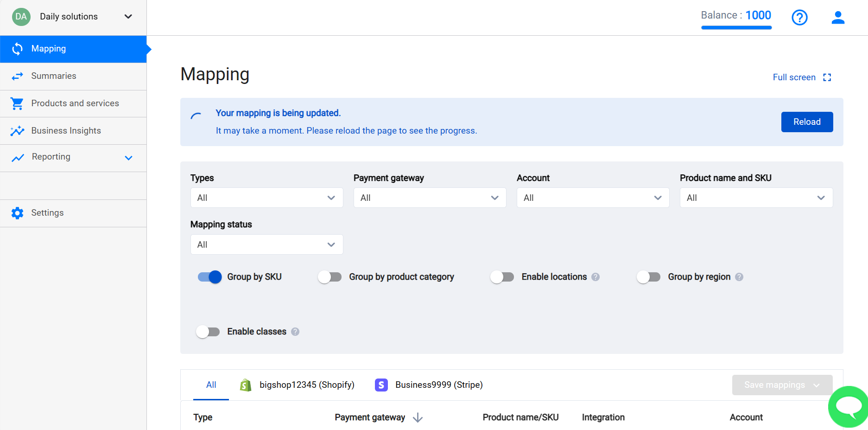Select the Products and services cart icon
Screen dimensions: 868x430
[17, 103]
